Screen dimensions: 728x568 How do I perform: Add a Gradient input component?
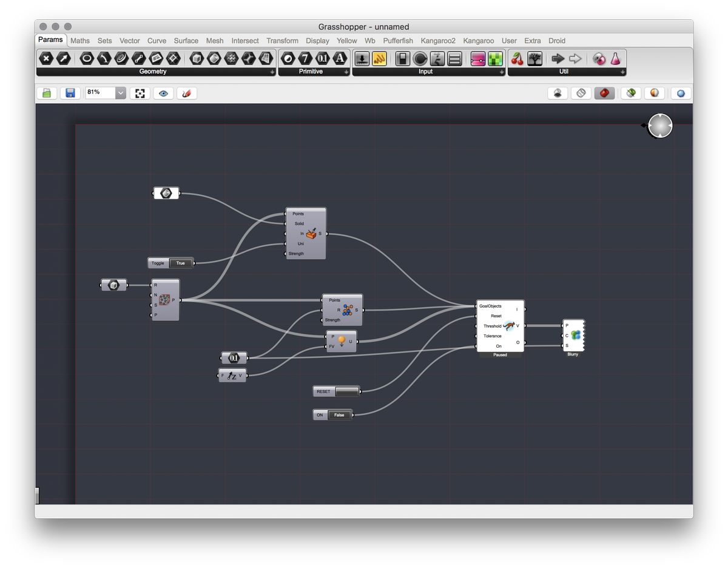pos(478,58)
